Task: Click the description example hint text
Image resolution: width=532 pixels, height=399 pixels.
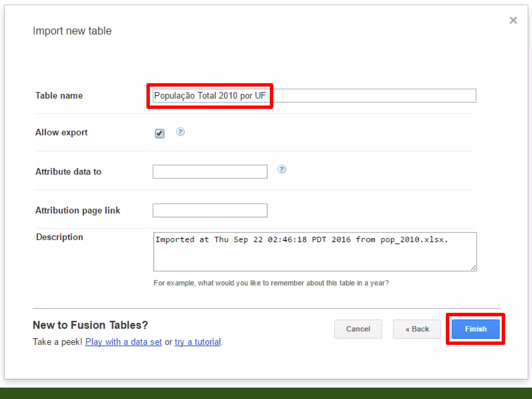Action: 271,283
